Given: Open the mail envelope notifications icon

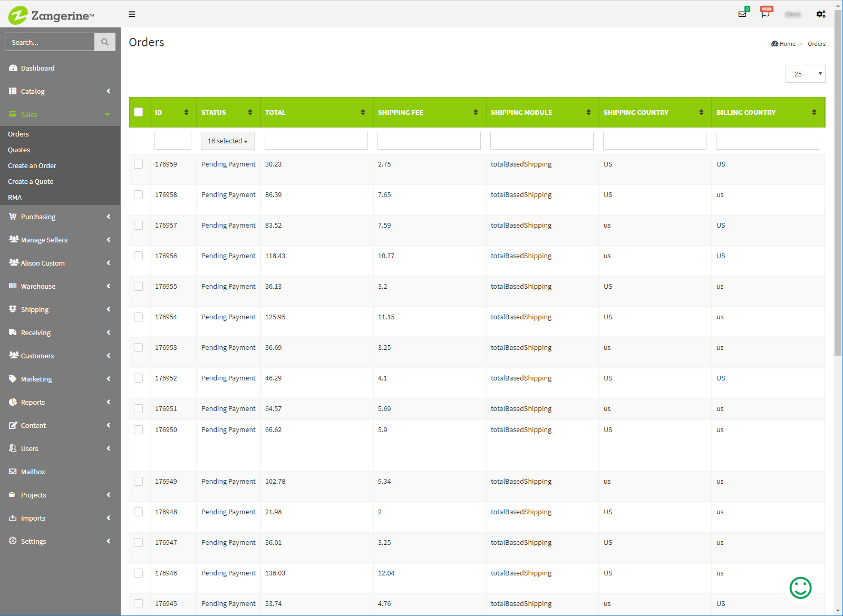Looking at the screenshot, I should click(742, 14).
